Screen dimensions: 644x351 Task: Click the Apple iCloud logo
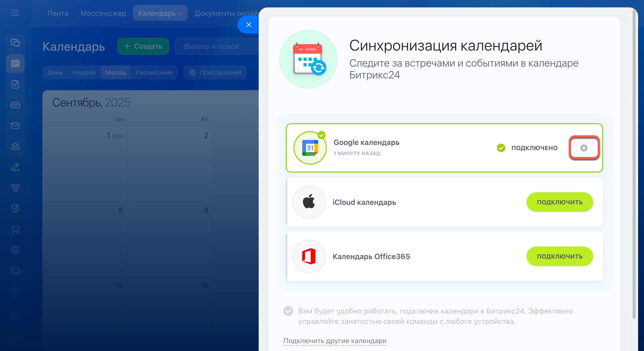pyautogui.click(x=309, y=202)
